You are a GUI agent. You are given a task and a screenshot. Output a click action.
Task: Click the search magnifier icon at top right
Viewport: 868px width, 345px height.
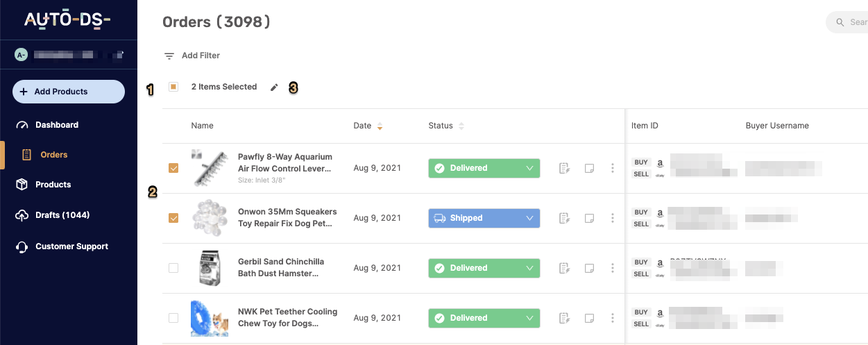tap(840, 22)
